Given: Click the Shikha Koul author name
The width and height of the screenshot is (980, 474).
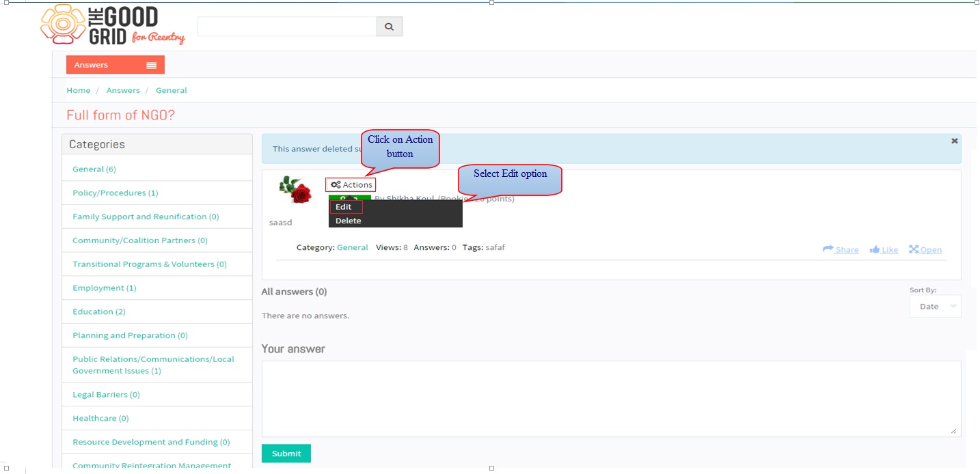Looking at the screenshot, I should [x=410, y=199].
